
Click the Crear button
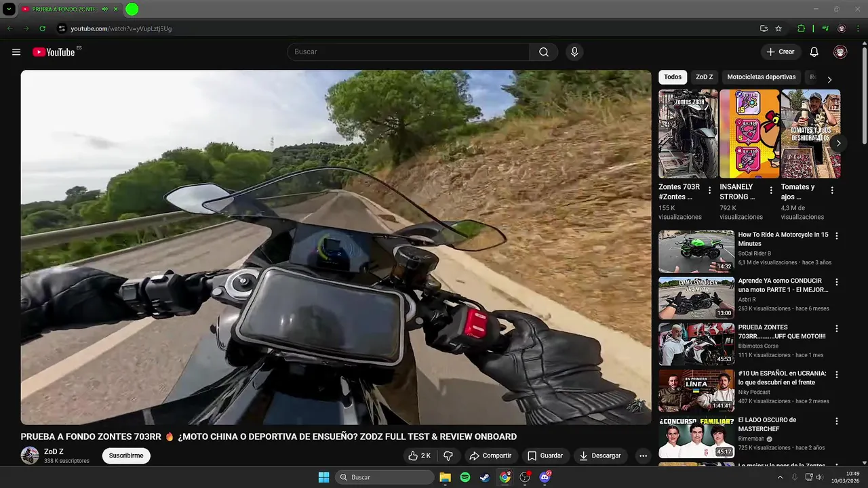click(x=781, y=52)
